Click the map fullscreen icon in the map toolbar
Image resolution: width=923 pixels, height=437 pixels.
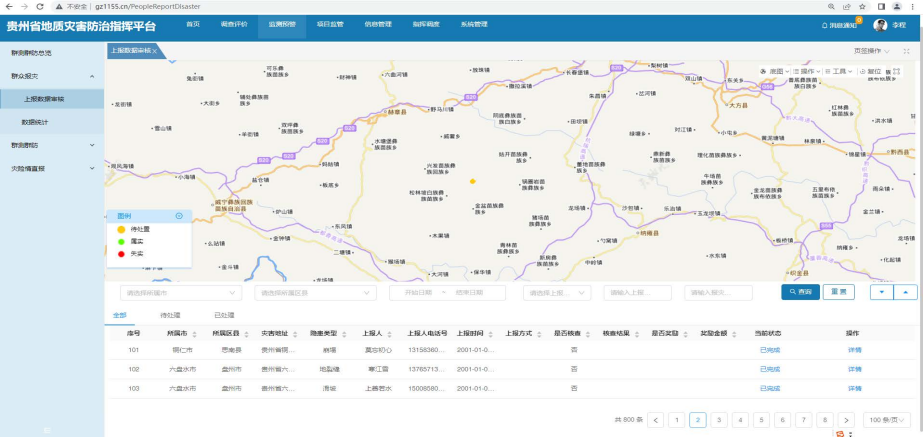point(897,71)
